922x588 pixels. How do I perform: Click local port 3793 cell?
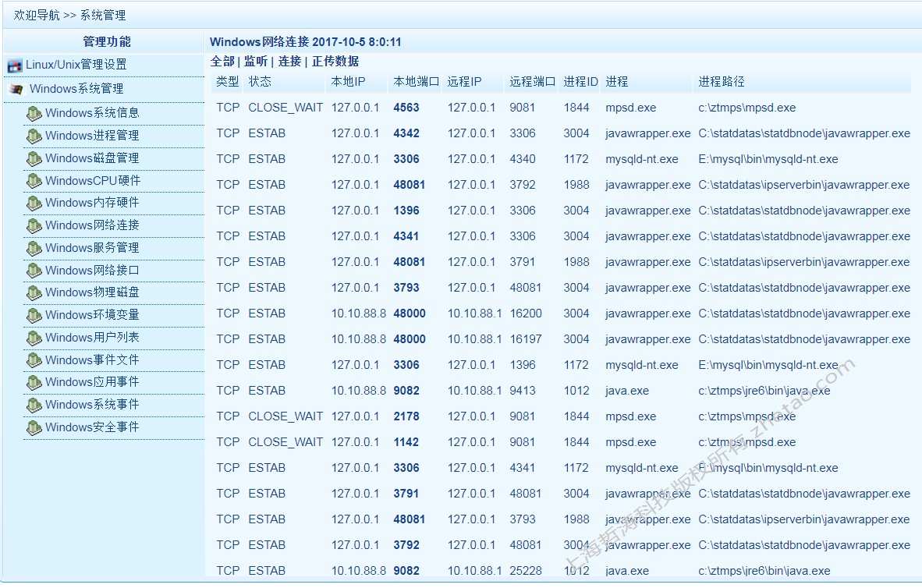click(406, 288)
